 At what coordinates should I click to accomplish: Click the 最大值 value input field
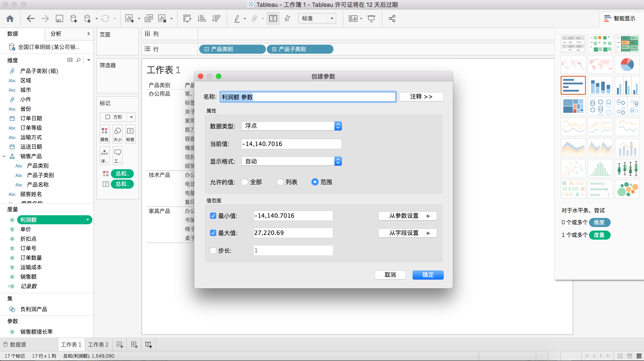point(293,233)
